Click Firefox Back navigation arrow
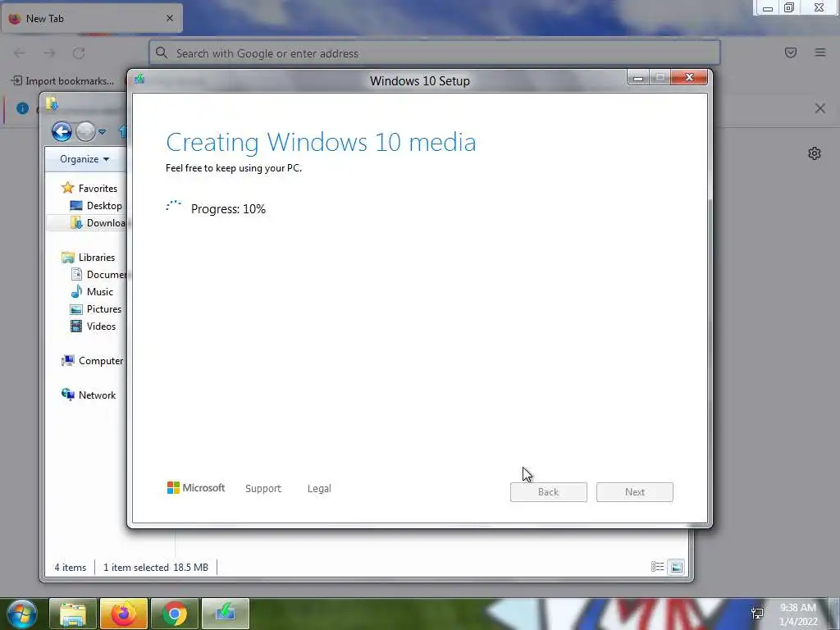This screenshot has width=840, height=630. pyautogui.click(x=20, y=52)
